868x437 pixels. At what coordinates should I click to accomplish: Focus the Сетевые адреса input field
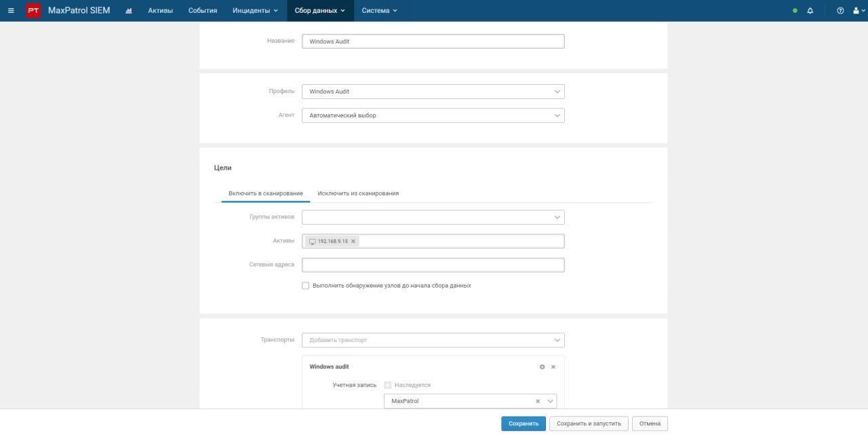click(x=433, y=265)
